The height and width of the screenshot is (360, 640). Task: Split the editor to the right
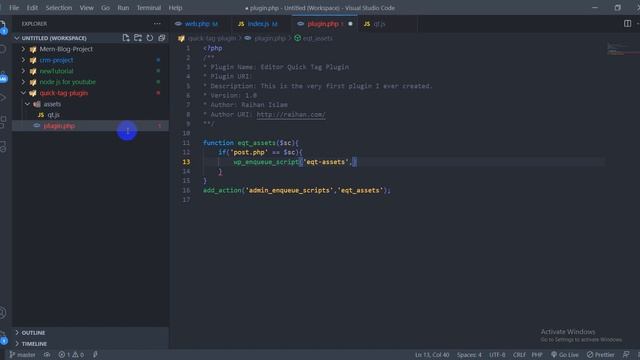point(627,24)
